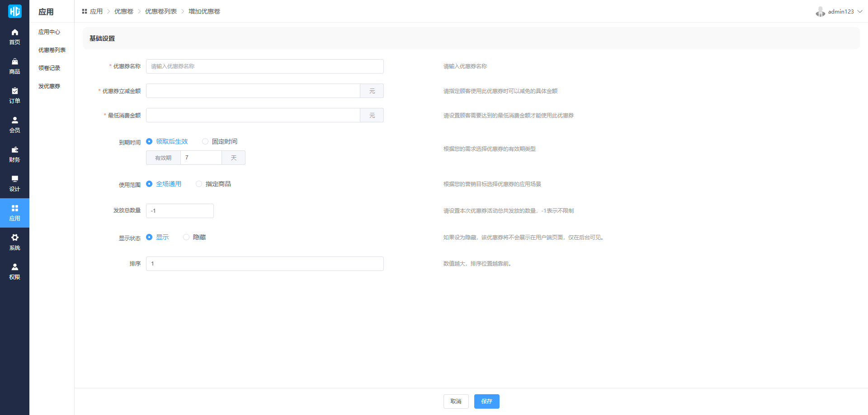
Task: Select 指定商品 usage scope
Action: [x=199, y=184]
